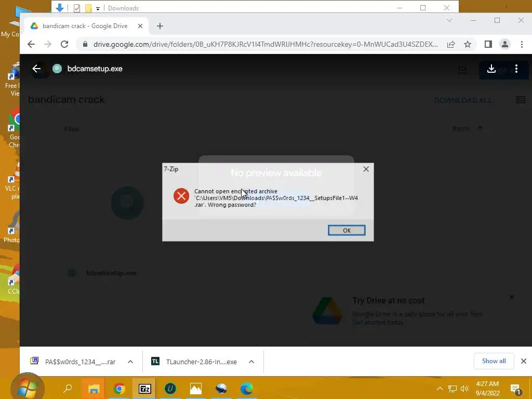Image resolution: width=532 pixels, height=399 pixels.
Task: Click the blue download arrow icon in Downloads window
Action: click(x=60, y=7)
